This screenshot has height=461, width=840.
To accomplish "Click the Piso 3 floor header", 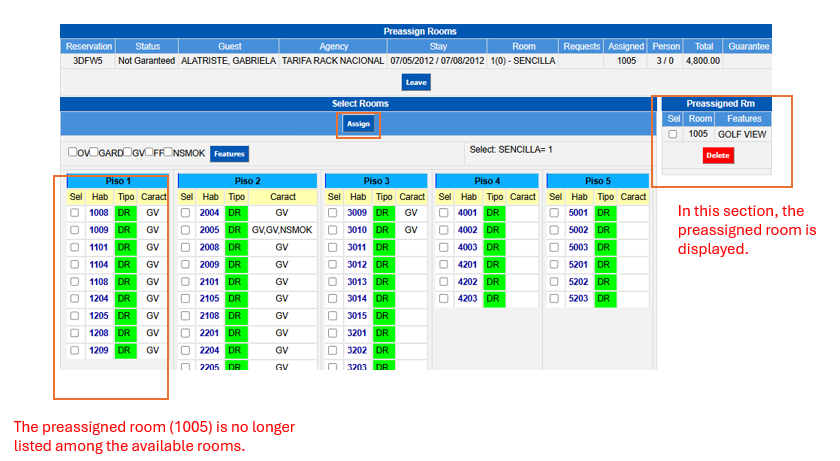I will [376, 181].
